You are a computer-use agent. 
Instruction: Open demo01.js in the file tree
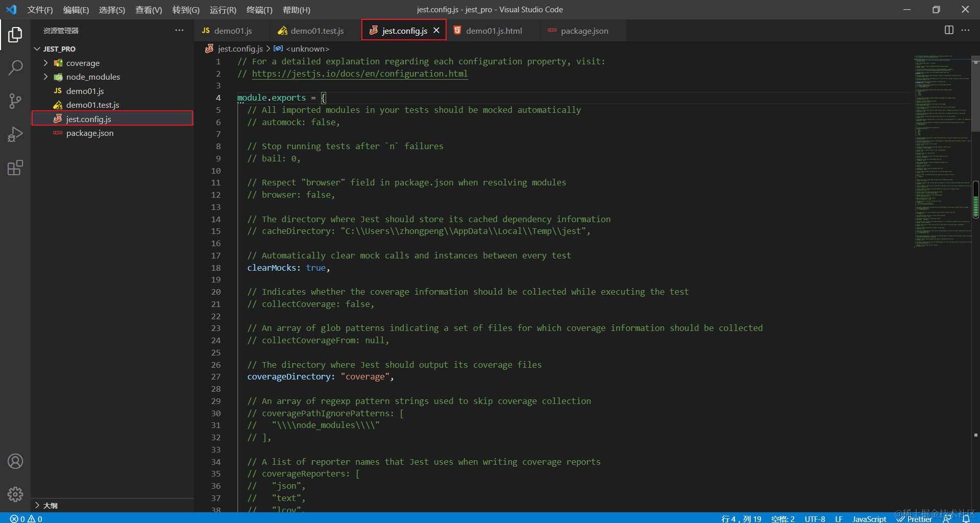coord(85,91)
